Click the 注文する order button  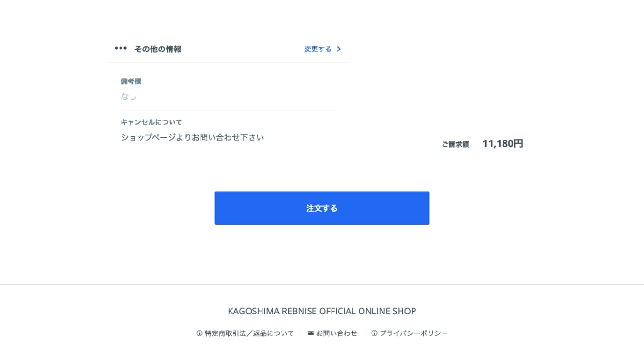(x=322, y=208)
